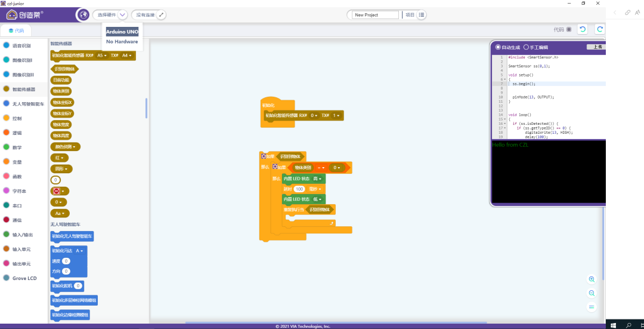Click the Windows Start button

(612, 325)
